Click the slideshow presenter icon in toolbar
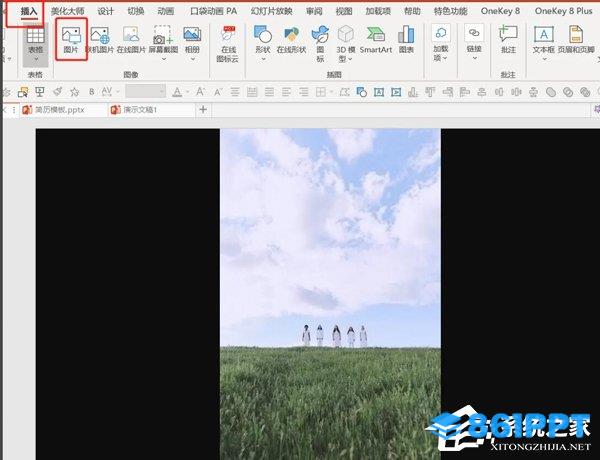Screen dimensions: 600x460 tap(40, 92)
